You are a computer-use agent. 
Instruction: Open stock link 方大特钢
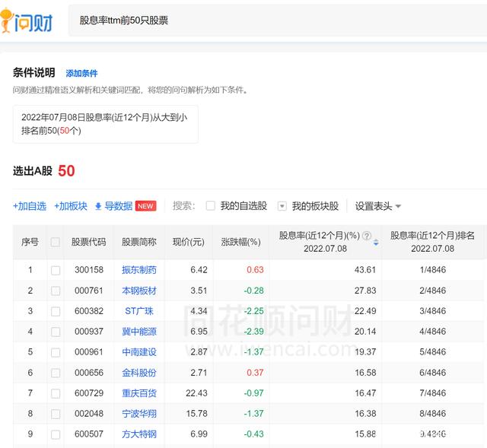pos(139,434)
